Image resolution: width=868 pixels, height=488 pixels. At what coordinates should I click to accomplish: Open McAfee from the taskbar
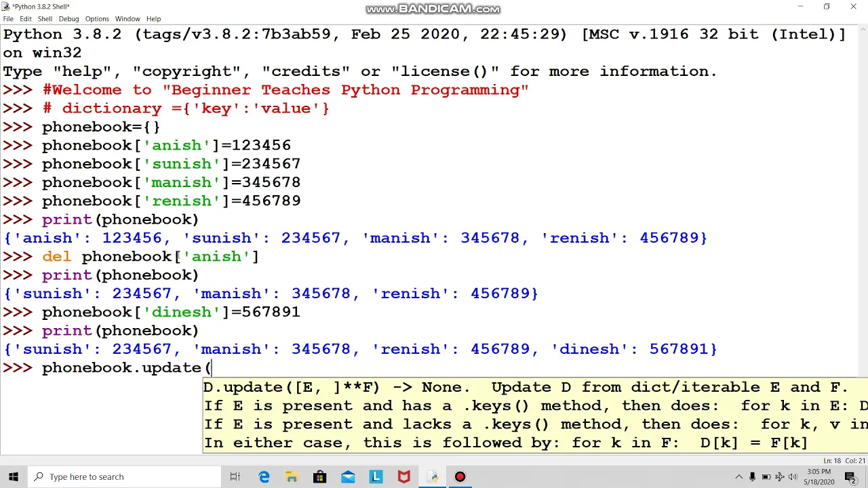[403, 476]
